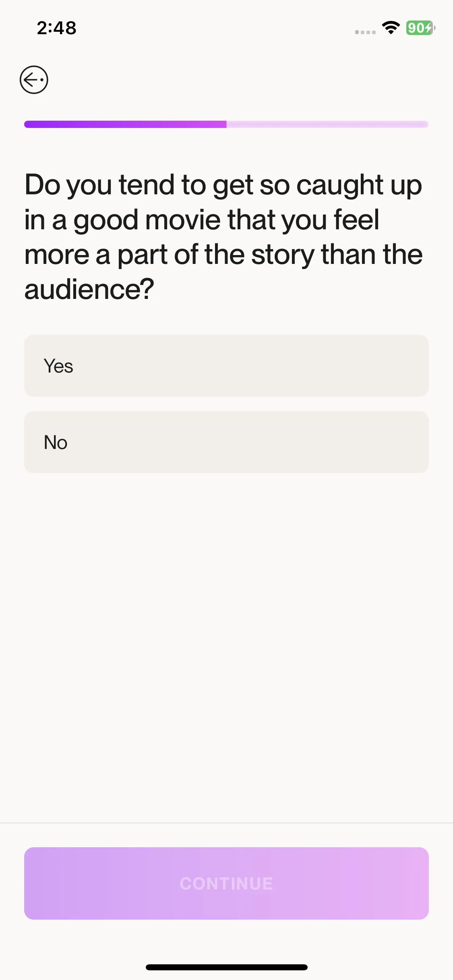
Task: Tap the word "audience?" in the question
Action: (x=89, y=289)
